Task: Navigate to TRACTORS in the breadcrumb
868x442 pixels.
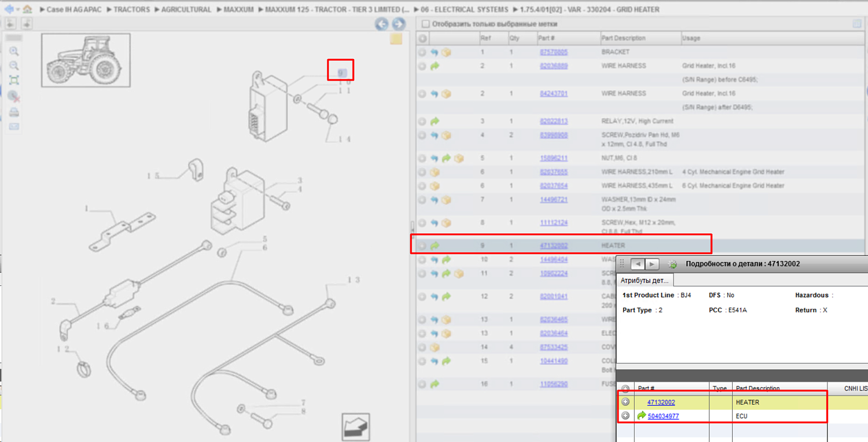Action: click(132, 10)
